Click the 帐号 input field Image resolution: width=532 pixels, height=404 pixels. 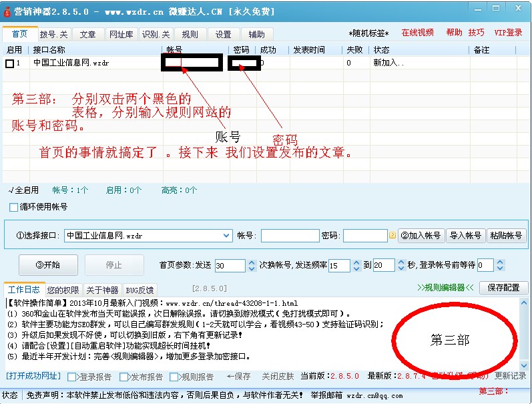pos(290,236)
